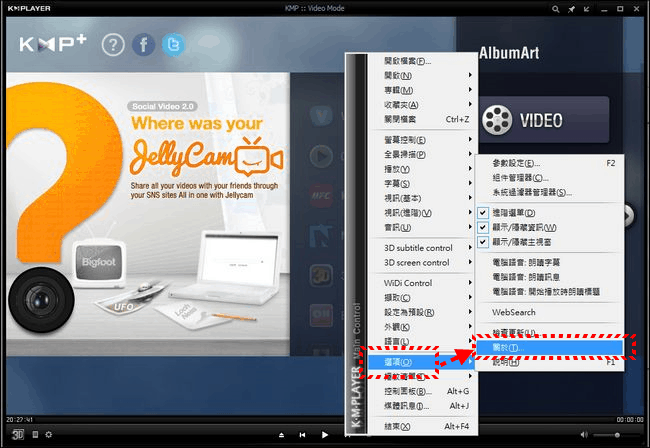Click the elapsed time 20:27:41 display

(19, 420)
